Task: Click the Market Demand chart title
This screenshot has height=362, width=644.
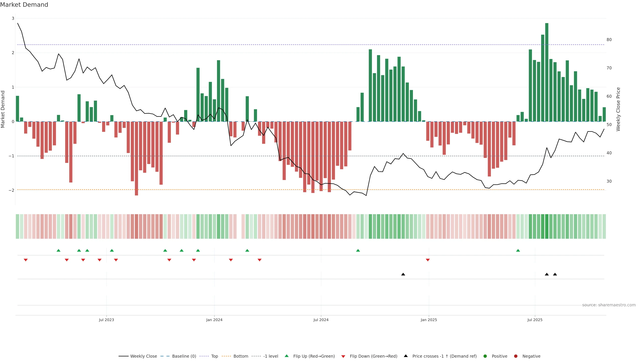Action: coord(24,5)
